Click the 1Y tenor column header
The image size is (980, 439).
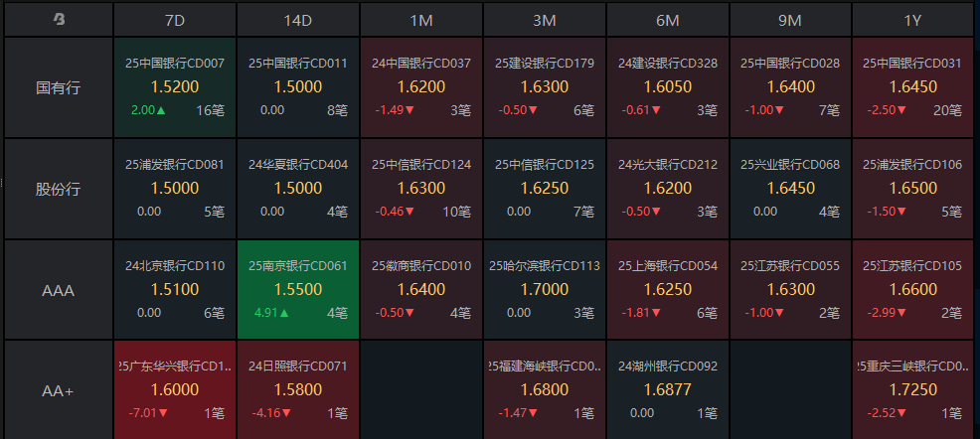pos(912,19)
